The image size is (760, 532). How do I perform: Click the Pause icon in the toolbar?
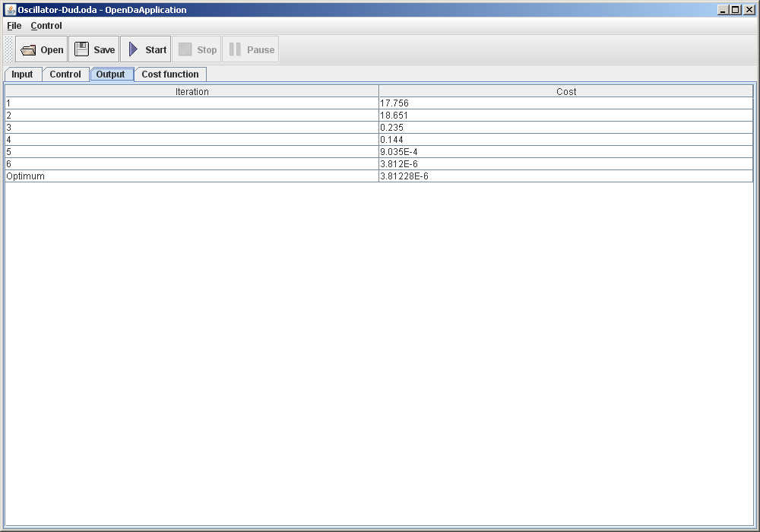[x=236, y=49]
